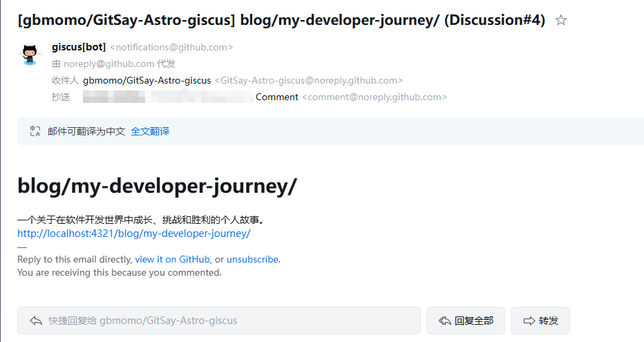The width and height of the screenshot is (644, 342).
Task: Select the giscus[bot] sender name
Action: (x=79, y=47)
